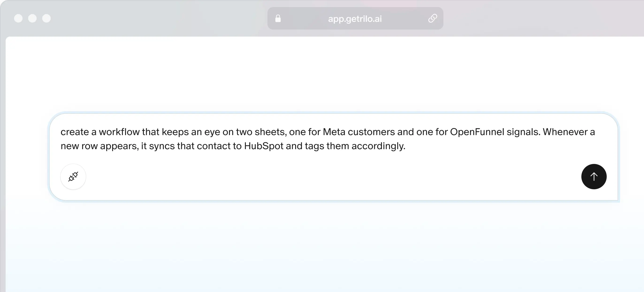Tap the connections plug button below the prompt
The width and height of the screenshot is (644, 292).
click(x=73, y=177)
